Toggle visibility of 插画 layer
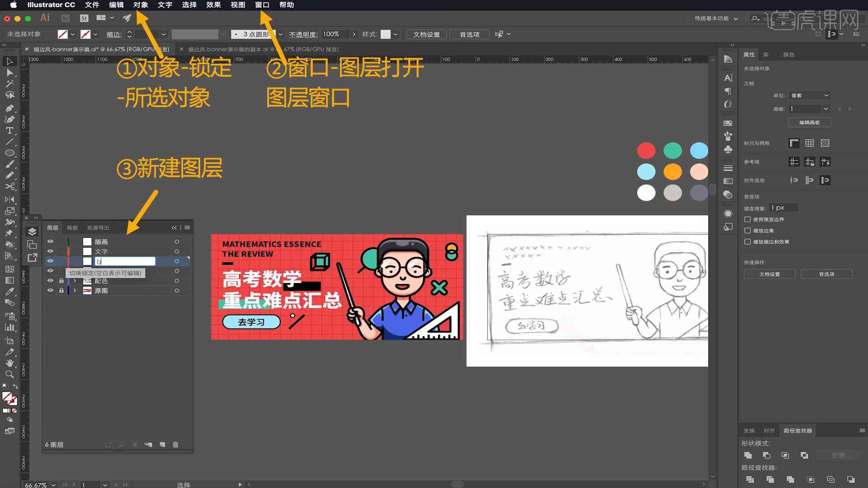This screenshot has width=868, height=488. point(50,241)
